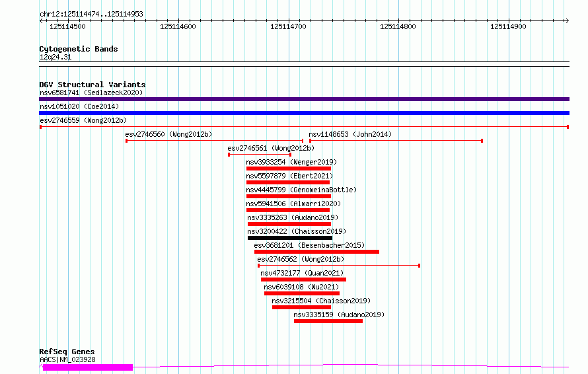Select the red bar under nsv3933254

(x=288, y=168)
